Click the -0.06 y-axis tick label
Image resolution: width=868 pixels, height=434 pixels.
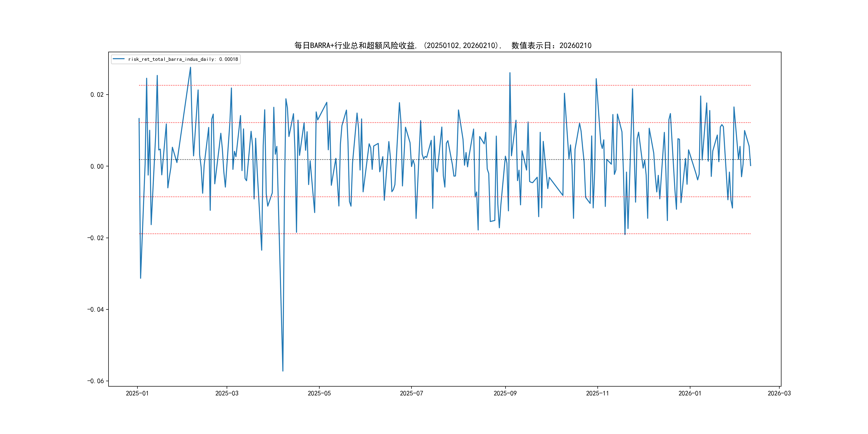pos(95,381)
